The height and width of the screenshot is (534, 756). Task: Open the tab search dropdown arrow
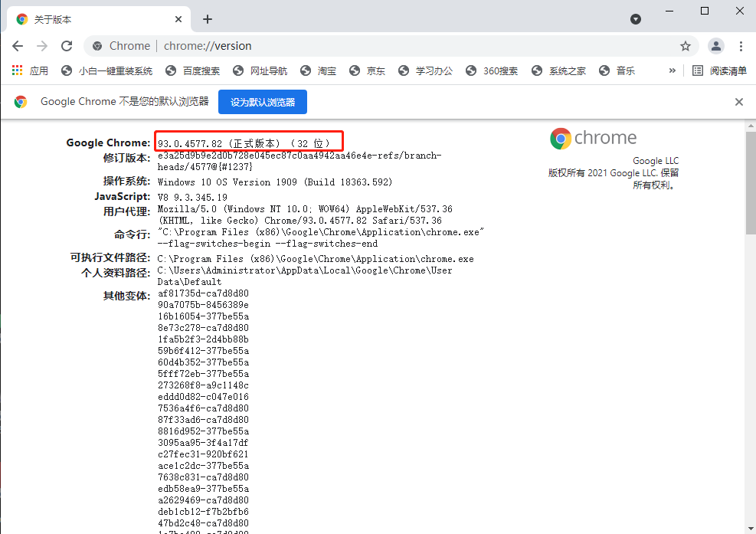[x=636, y=19]
